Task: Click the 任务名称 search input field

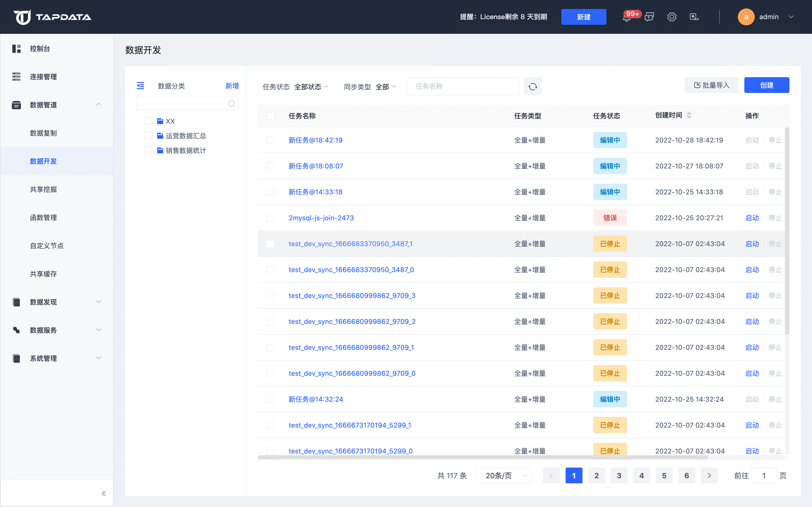Action: pos(462,86)
